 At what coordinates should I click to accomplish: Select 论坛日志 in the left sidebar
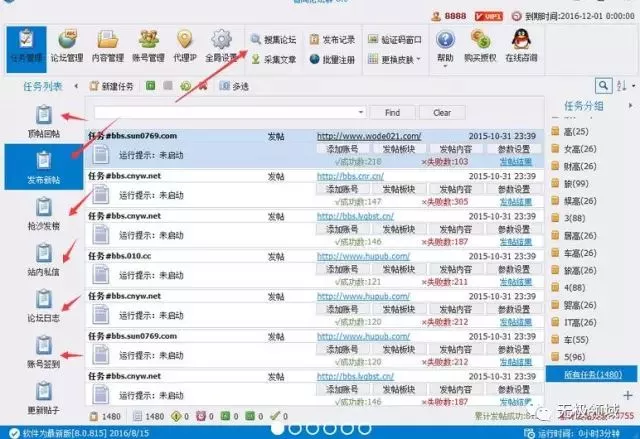[x=44, y=306]
